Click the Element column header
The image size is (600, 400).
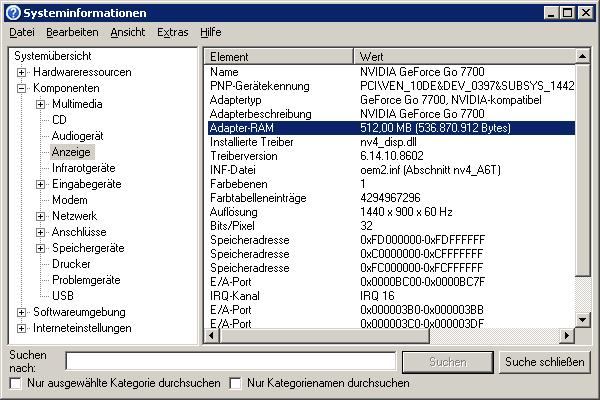278,57
